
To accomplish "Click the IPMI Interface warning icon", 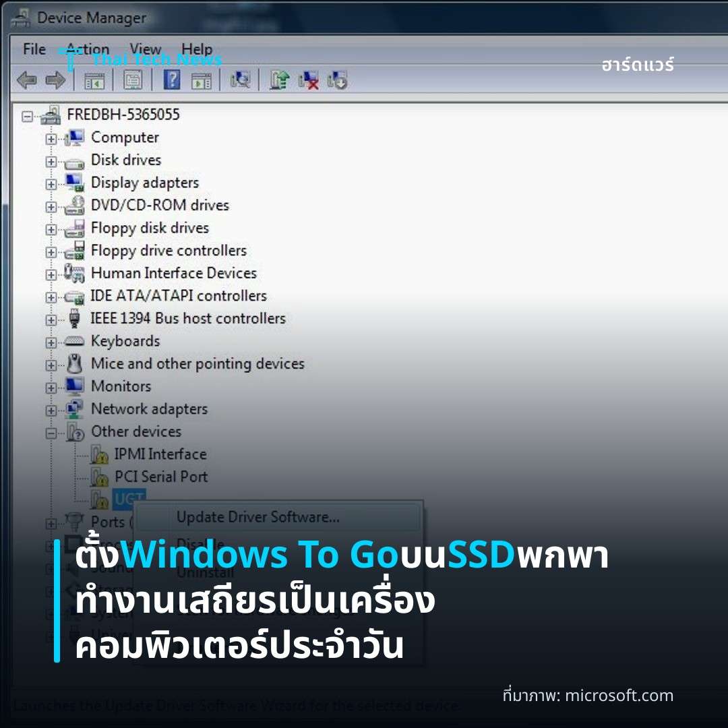I will click(99, 454).
